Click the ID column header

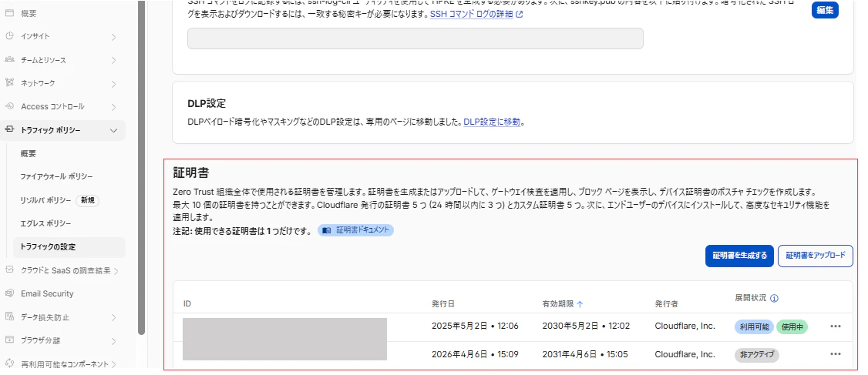(187, 303)
